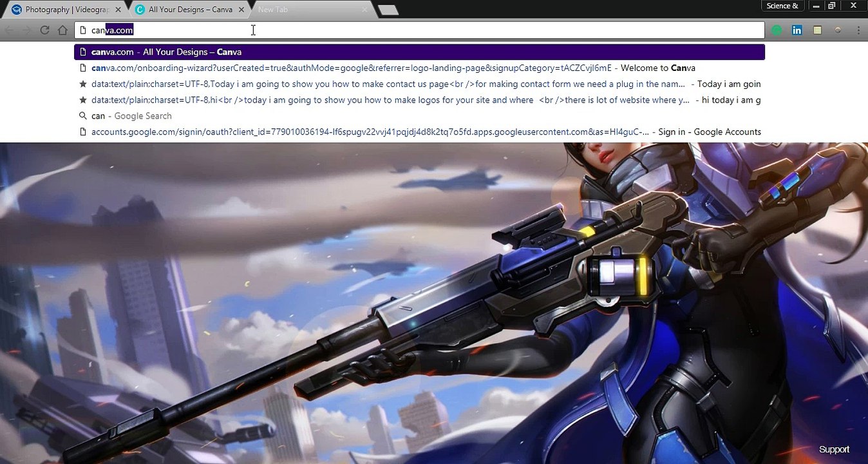
Task: Open the green circle extension icon
Action: click(777, 30)
